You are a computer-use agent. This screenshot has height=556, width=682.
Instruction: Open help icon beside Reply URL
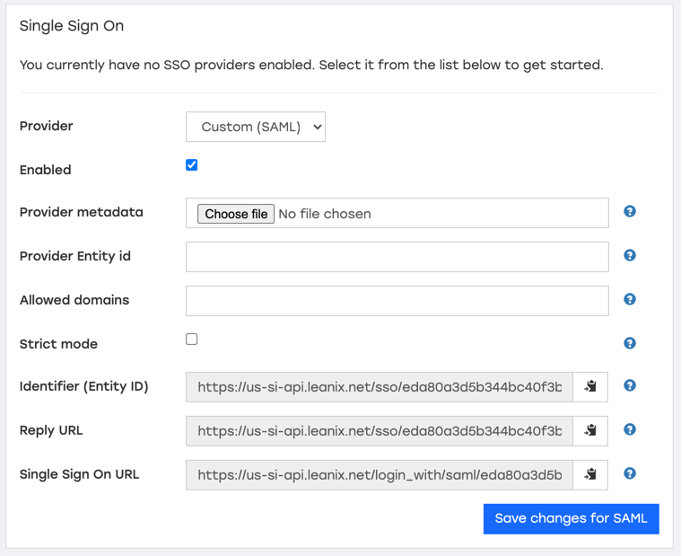pyautogui.click(x=629, y=429)
